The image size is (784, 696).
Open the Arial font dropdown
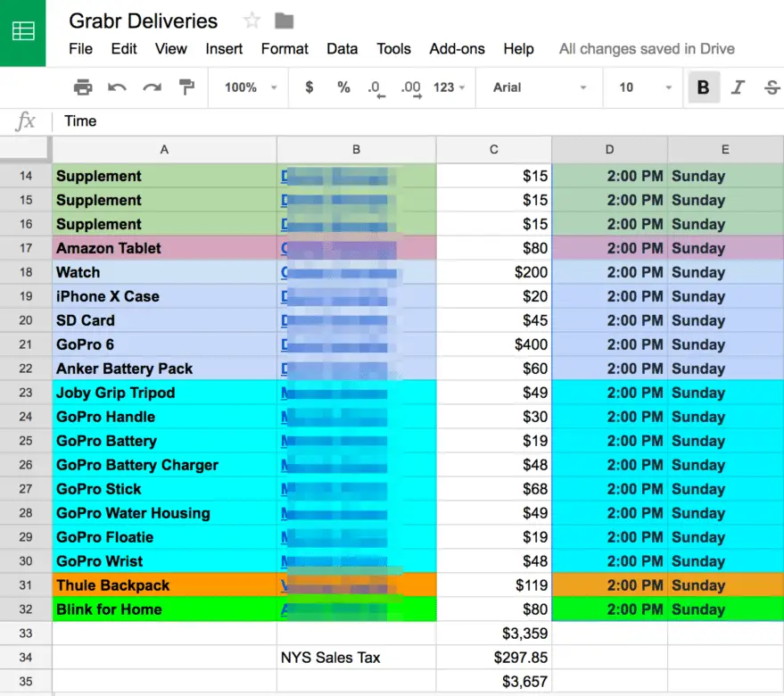[x=540, y=87]
